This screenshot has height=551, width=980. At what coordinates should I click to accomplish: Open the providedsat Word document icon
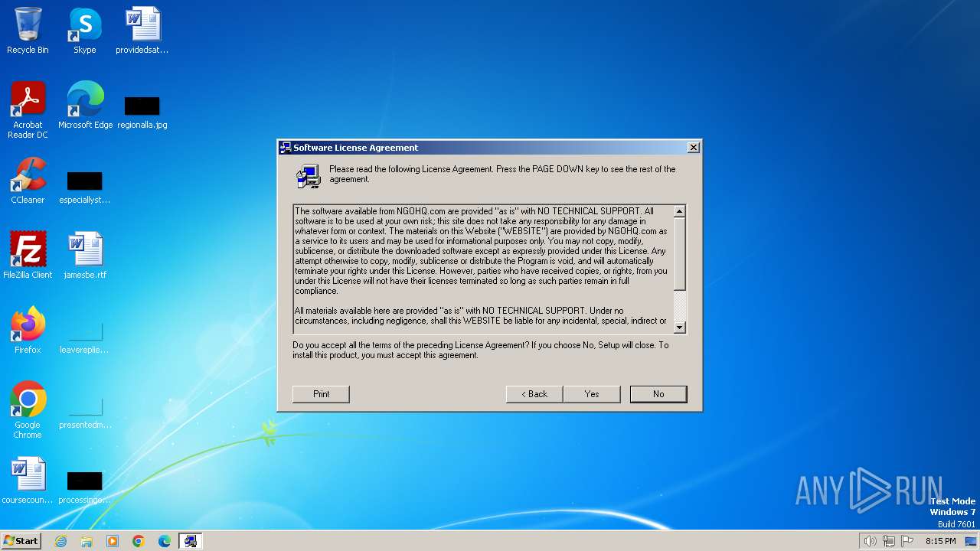[142, 31]
